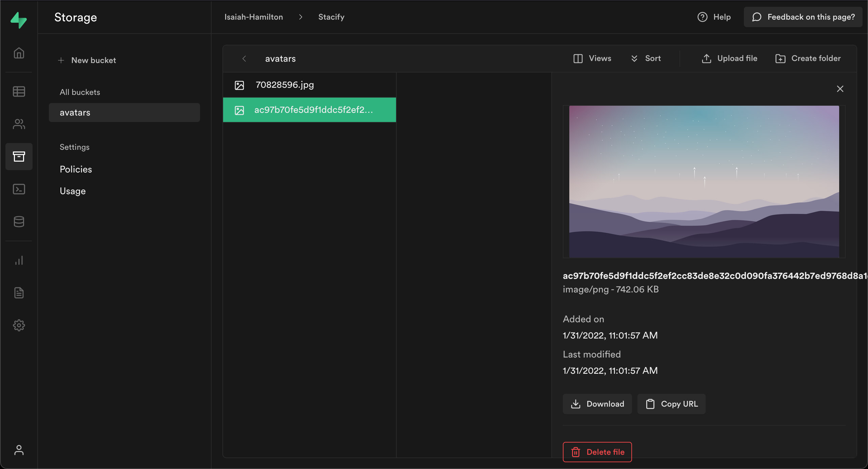Image resolution: width=868 pixels, height=469 pixels.
Task: Select the Storage archive icon
Action: point(19,157)
